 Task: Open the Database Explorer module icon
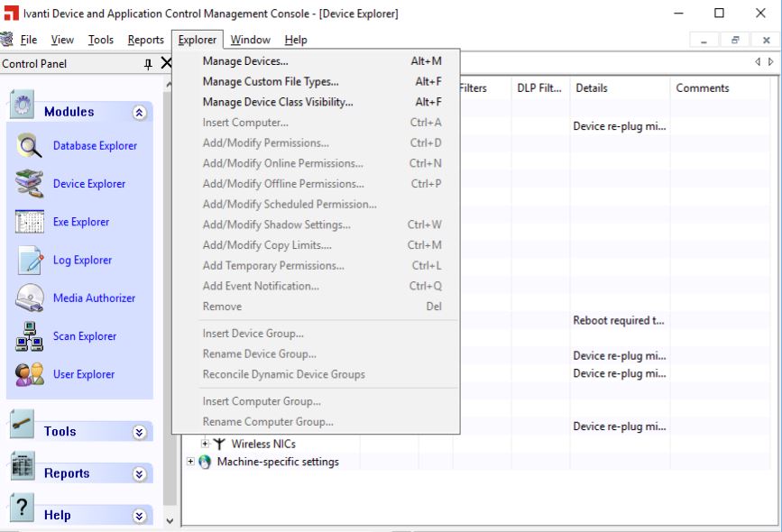click(29, 146)
